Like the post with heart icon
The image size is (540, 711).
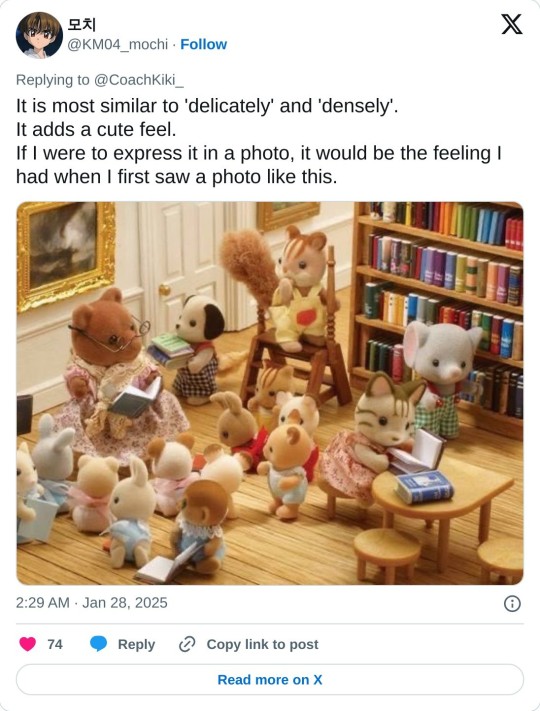point(28,644)
